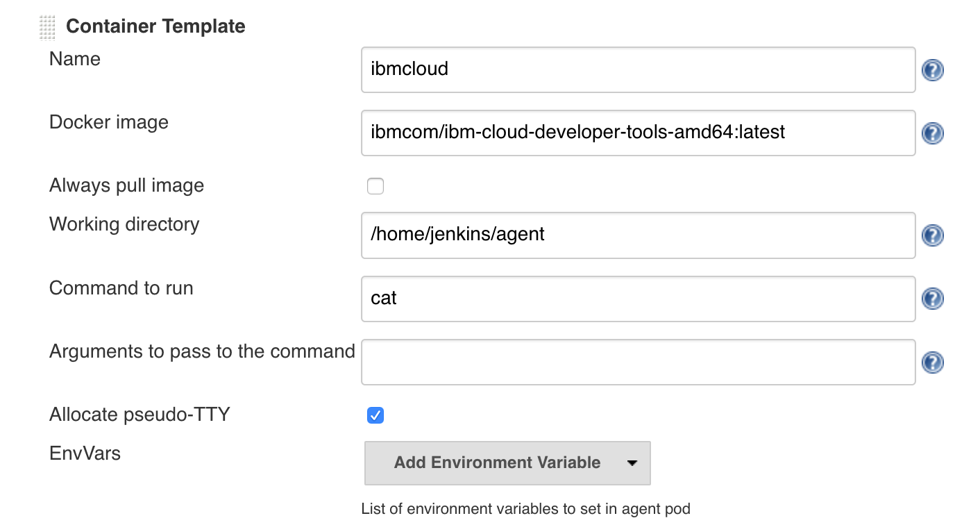Screen dimensions: 980x525
Task: Focus the Command to run field with cat
Action: click(x=639, y=299)
